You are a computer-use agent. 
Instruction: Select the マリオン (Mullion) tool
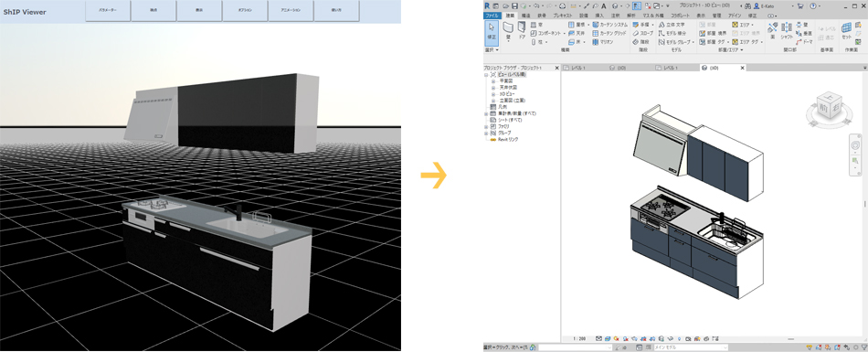(x=603, y=41)
